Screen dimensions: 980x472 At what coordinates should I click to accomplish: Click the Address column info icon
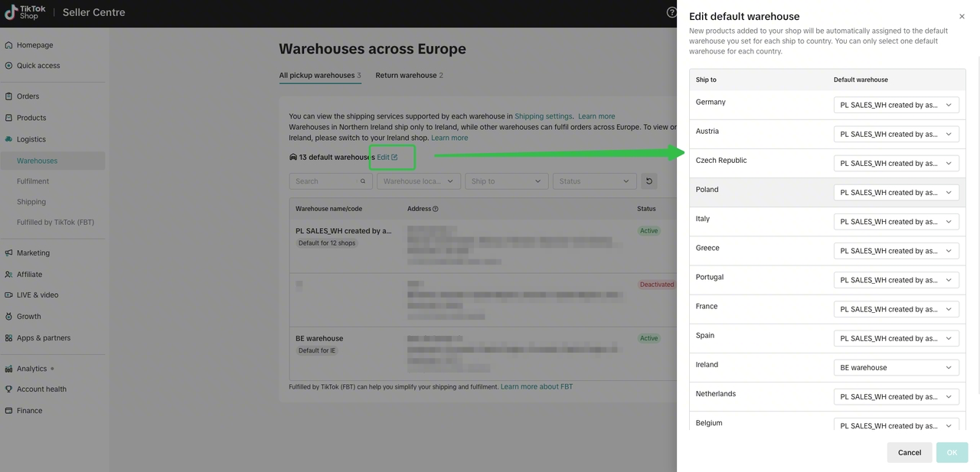(436, 209)
